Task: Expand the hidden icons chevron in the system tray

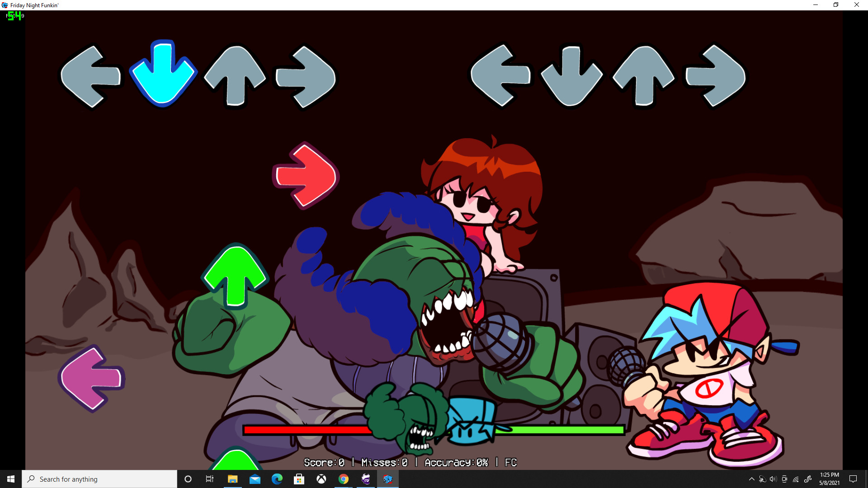Action: [751, 479]
